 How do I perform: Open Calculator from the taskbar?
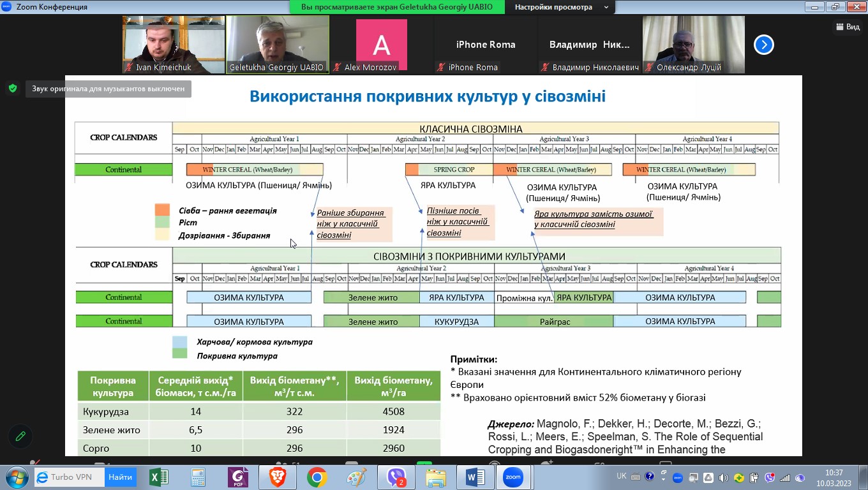(x=198, y=477)
